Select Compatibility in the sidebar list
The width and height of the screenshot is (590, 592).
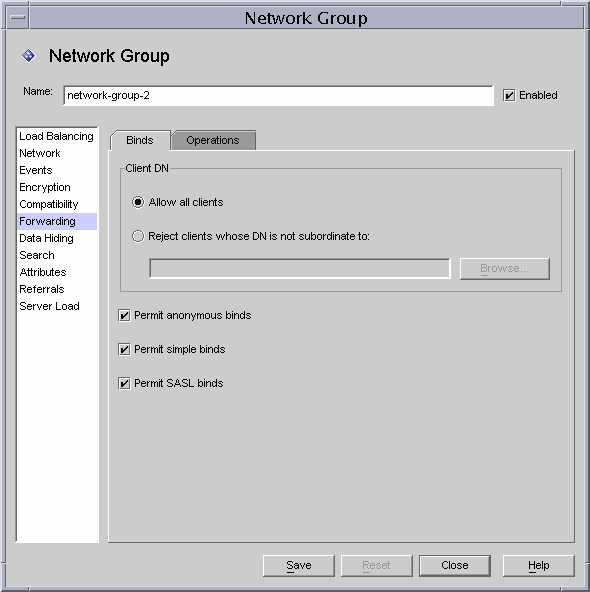pos(57,204)
